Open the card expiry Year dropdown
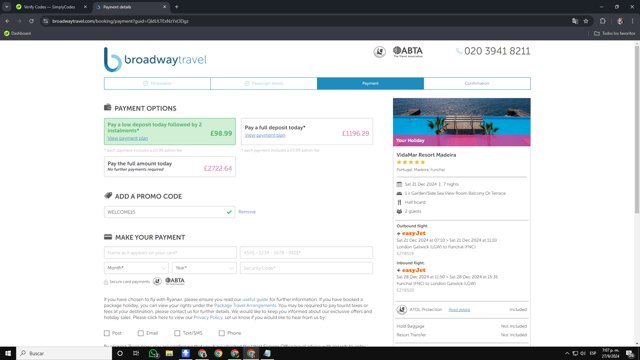This screenshot has width=640, height=360. 204,268
